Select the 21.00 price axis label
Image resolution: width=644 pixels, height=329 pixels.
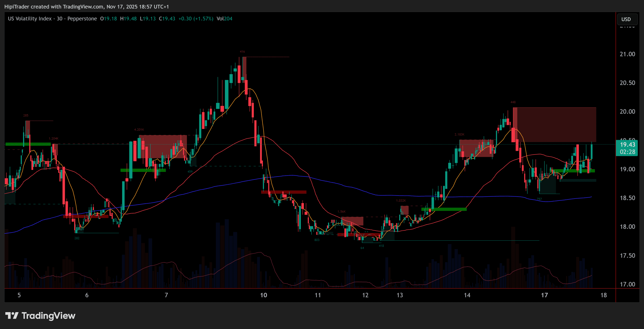point(627,54)
